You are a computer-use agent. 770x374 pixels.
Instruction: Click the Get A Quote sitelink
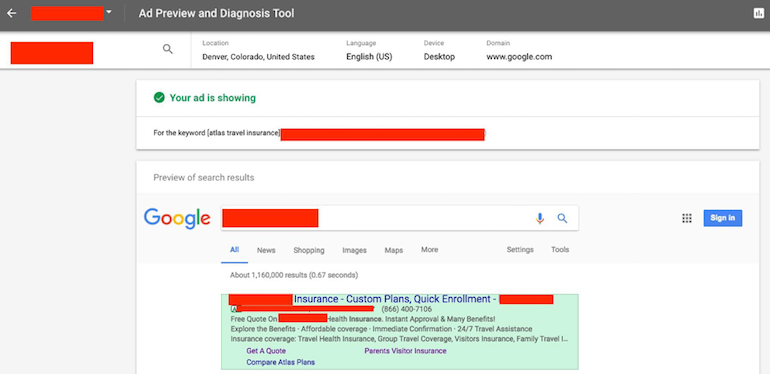[266, 351]
